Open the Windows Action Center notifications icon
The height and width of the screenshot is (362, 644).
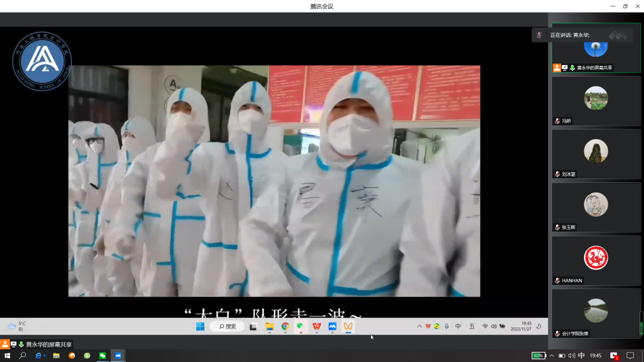tap(630, 356)
